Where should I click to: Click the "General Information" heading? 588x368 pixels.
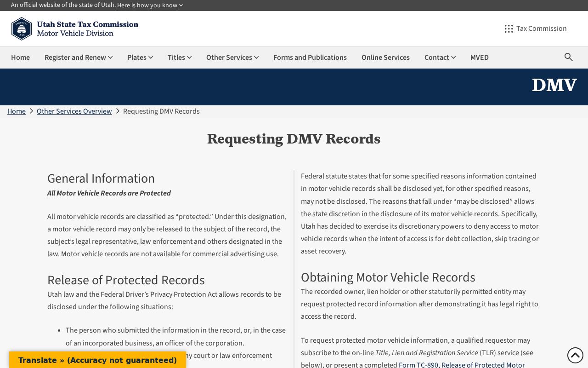tap(101, 178)
